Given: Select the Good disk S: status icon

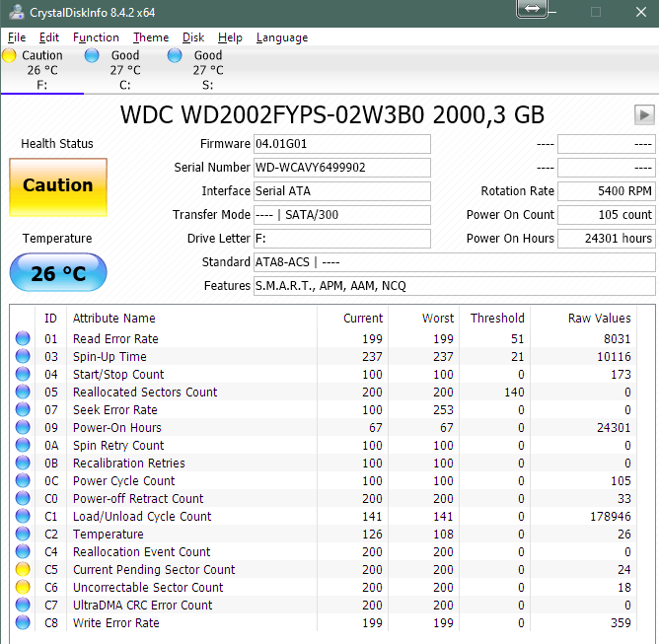Looking at the screenshot, I should [x=176, y=56].
